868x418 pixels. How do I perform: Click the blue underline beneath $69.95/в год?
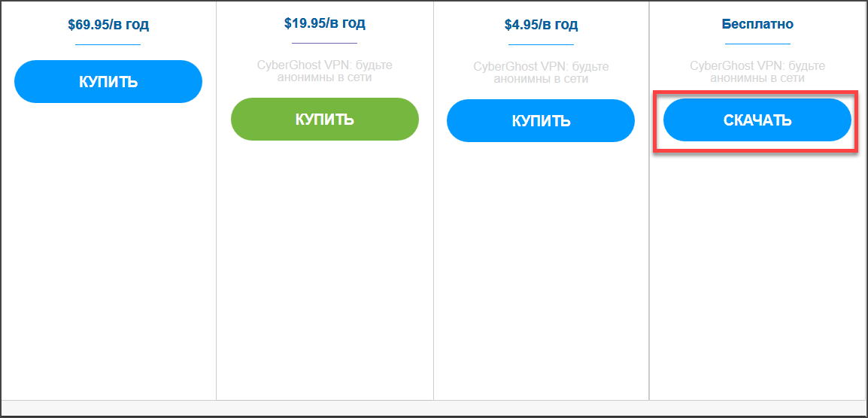pyautogui.click(x=108, y=45)
